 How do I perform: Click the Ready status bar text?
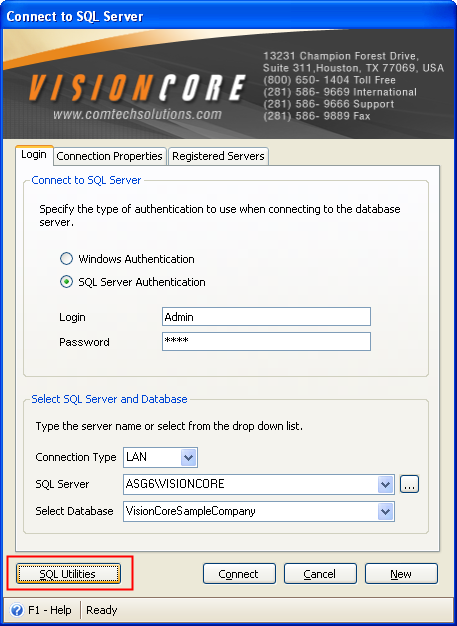102,610
